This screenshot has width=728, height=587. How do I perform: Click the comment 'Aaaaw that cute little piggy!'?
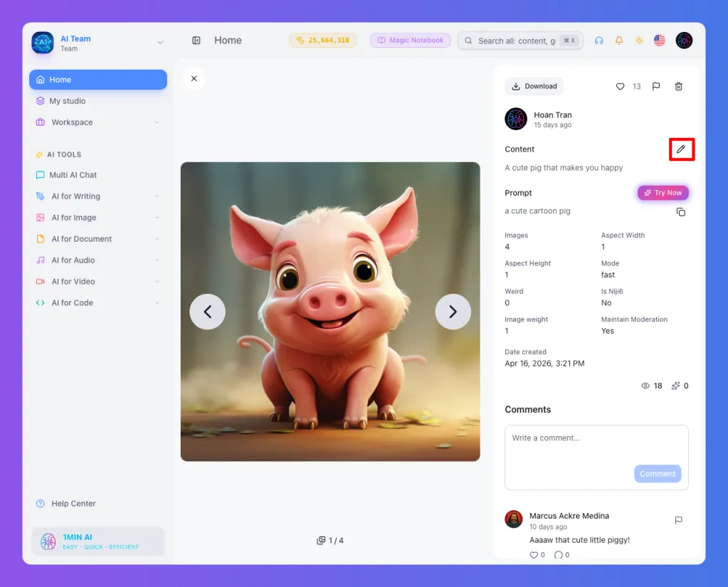click(x=579, y=539)
